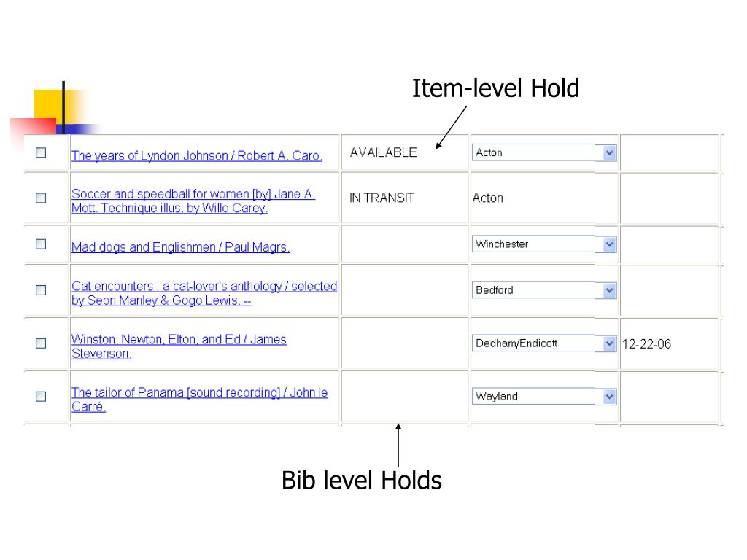
Task: Visit Winston, Newton, Elton, and Ed link
Action: coord(179,346)
